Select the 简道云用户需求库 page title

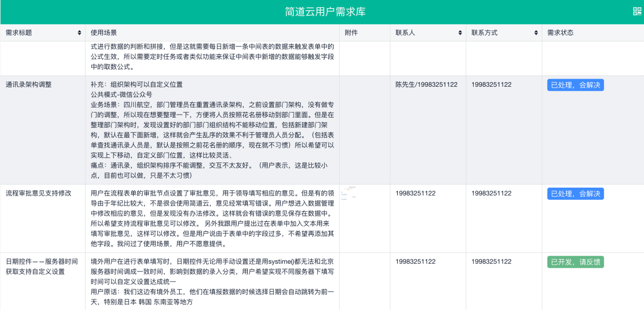point(325,12)
